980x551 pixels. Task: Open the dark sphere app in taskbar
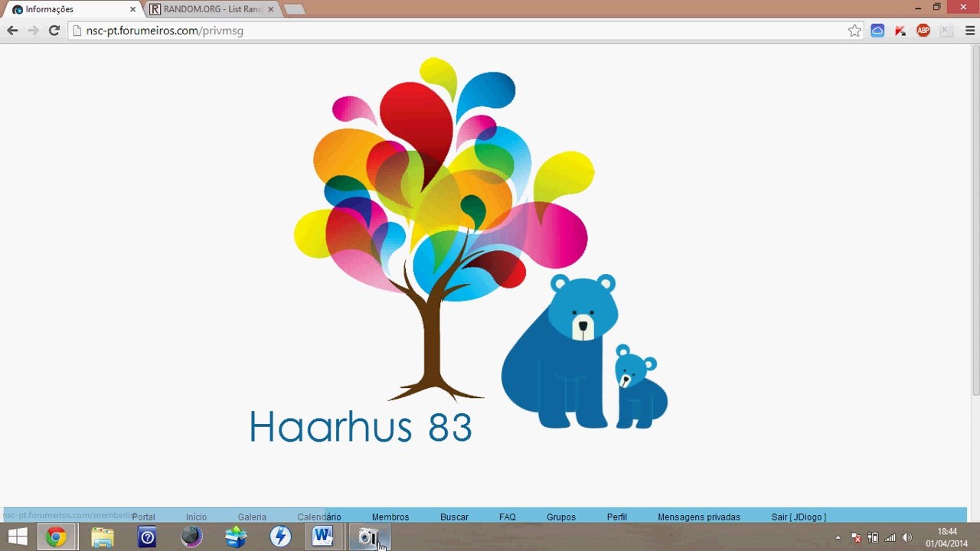(191, 537)
